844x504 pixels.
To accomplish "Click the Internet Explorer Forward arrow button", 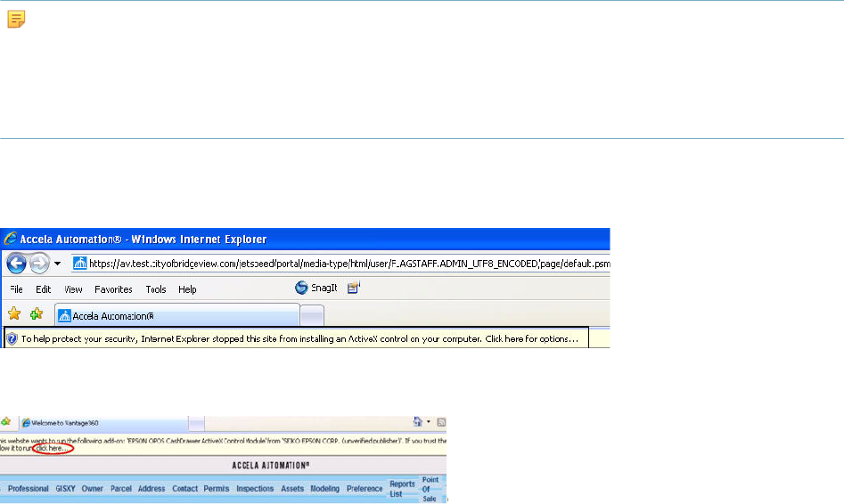I will pyautogui.click(x=38, y=264).
